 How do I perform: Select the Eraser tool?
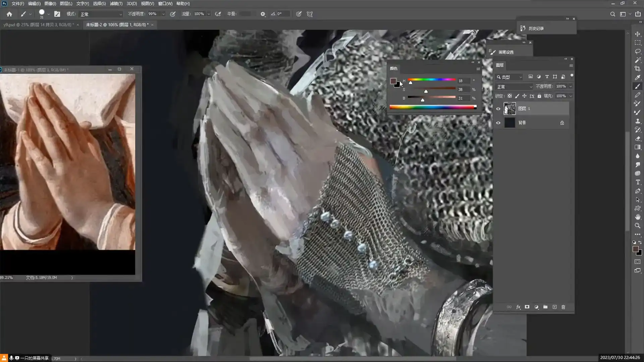pyautogui.click(x=637, y=138)
